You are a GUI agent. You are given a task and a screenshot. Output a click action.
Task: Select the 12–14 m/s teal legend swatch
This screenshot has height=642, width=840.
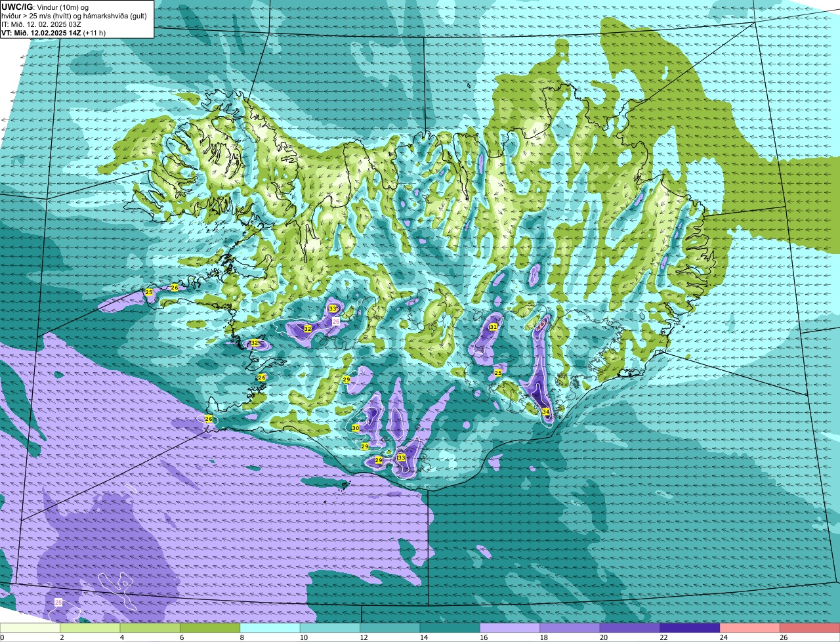pos(390,628)
